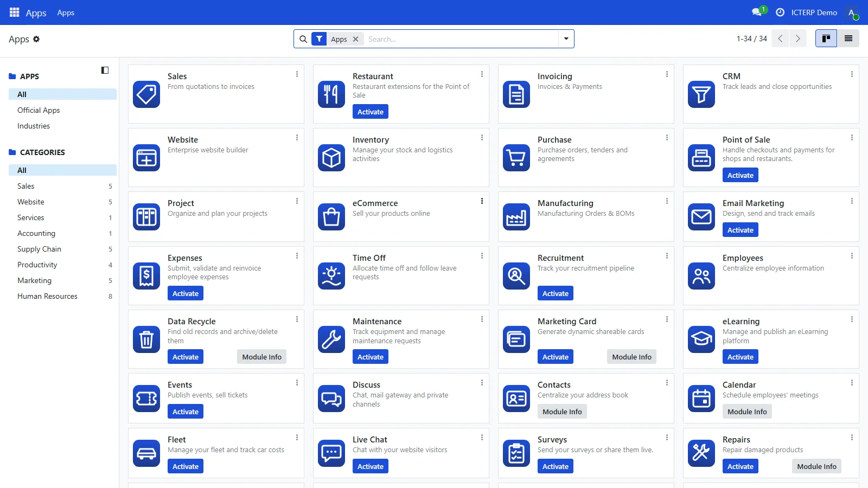Remove the Apps filter with its X
This screenshot has height=488, width=868.
[356, 39]
